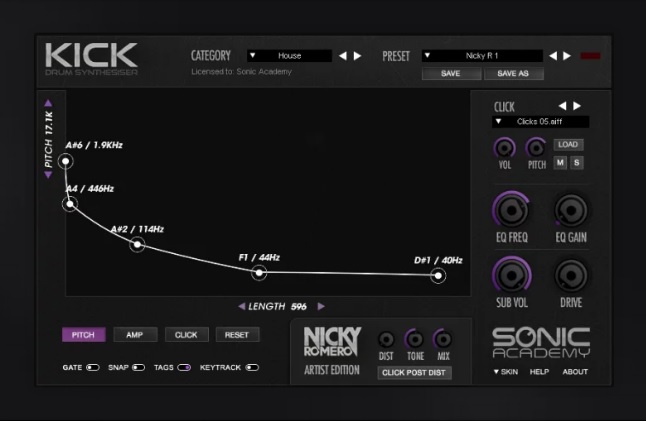The image size is (646, 421).
Task: Select the D#1 / 40Hz envelope node
Action: pos(438,276)
